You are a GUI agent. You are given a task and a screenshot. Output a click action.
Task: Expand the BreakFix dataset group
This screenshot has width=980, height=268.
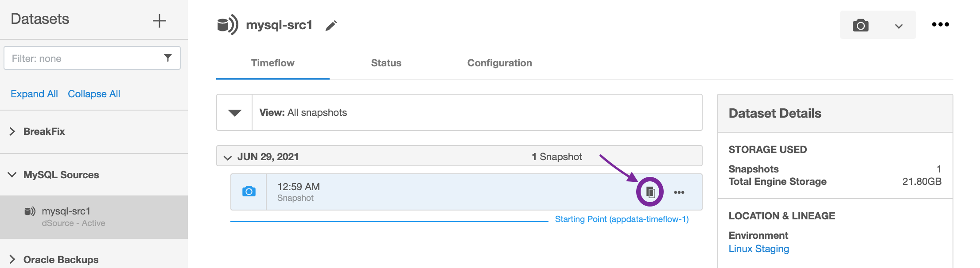(x=12, y=131)
